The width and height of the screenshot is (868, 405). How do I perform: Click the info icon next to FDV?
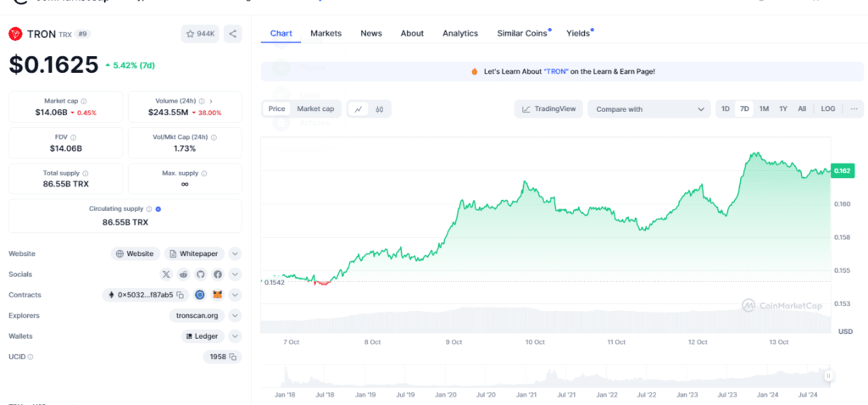click(x=74, y=137)
